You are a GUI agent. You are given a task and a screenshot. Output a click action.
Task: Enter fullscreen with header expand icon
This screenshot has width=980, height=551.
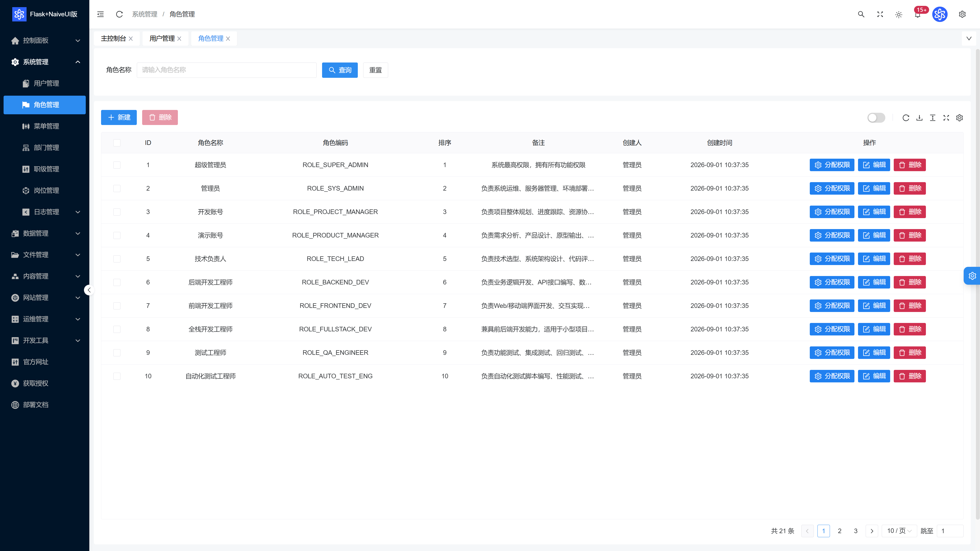pos(880,14)
